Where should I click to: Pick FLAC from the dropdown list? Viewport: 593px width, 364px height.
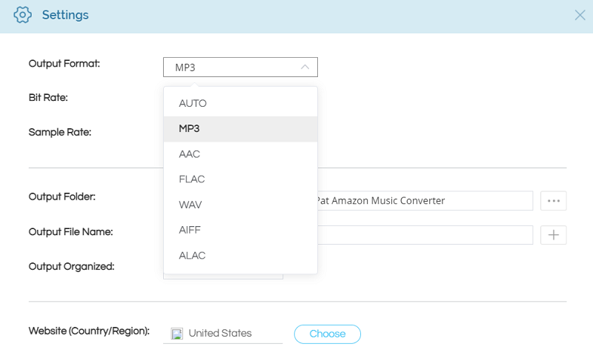(192, 179)
